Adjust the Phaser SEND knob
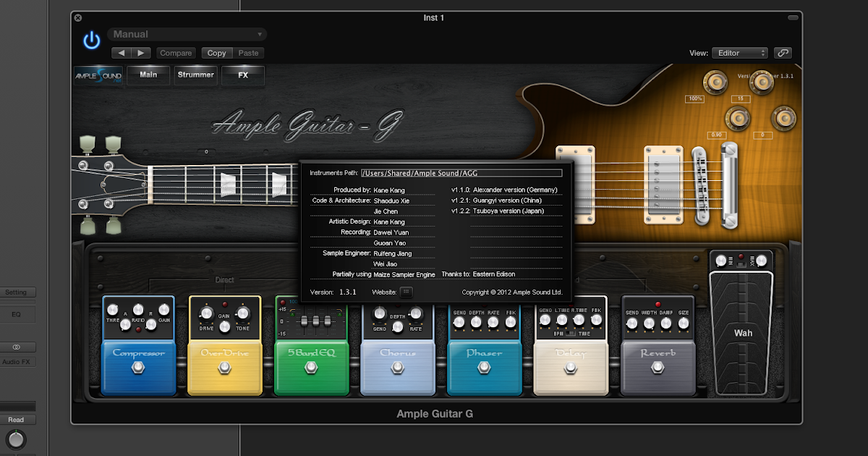Viewport: 868px width, 456px height. 459,323
